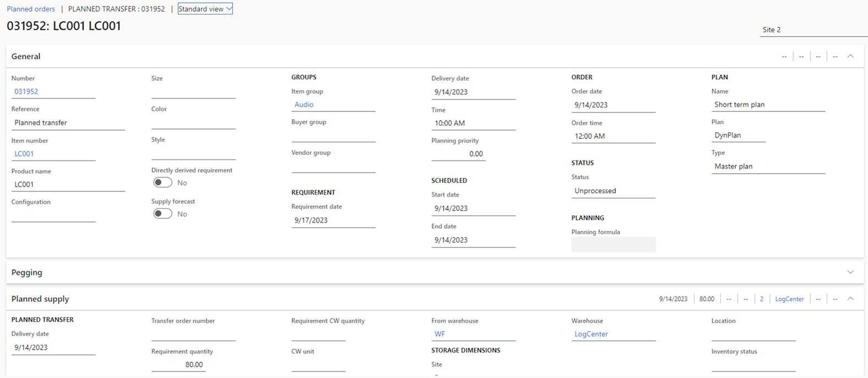Click the Planning priority field
Viewport: 868px width, 378px height.
[x=458, y=154]
